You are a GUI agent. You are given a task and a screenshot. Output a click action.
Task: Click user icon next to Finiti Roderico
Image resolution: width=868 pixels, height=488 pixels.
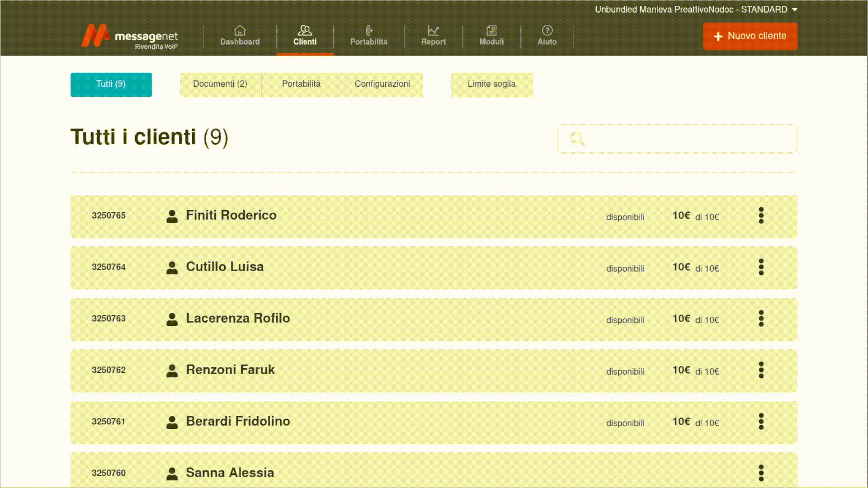(172, 216)
